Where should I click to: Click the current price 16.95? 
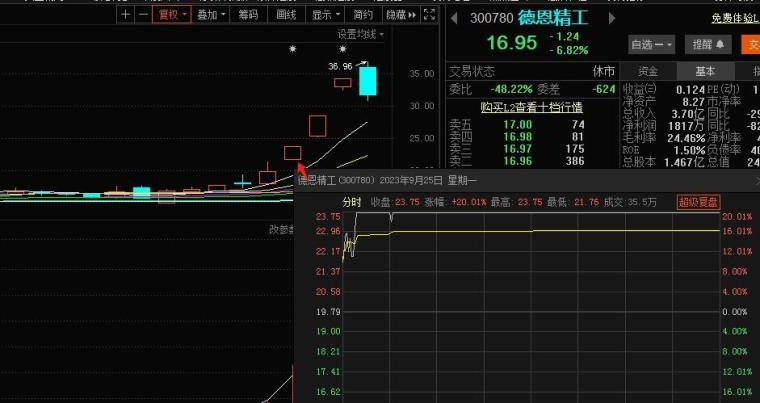pos(512,43)
